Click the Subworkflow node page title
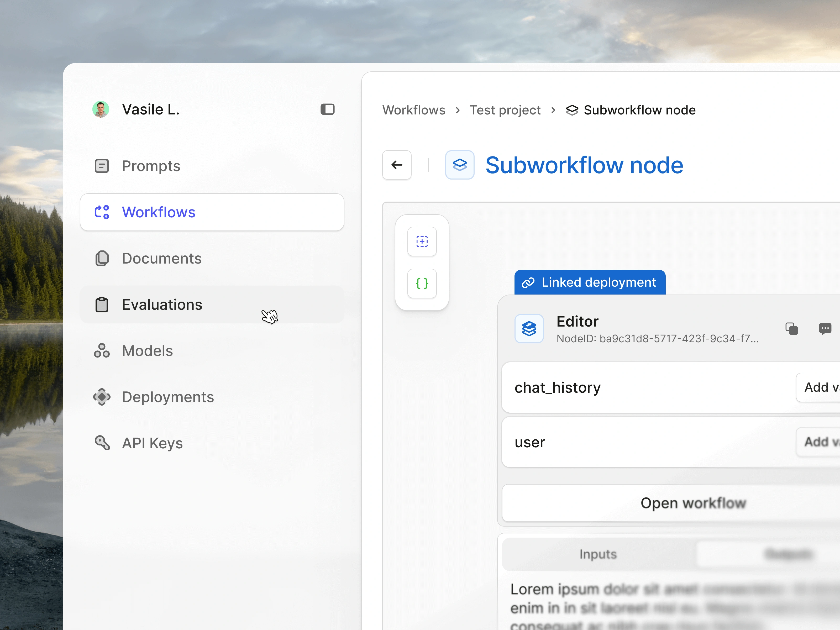The height and width of the screenshot is (630, 840). tap(584, 165)
